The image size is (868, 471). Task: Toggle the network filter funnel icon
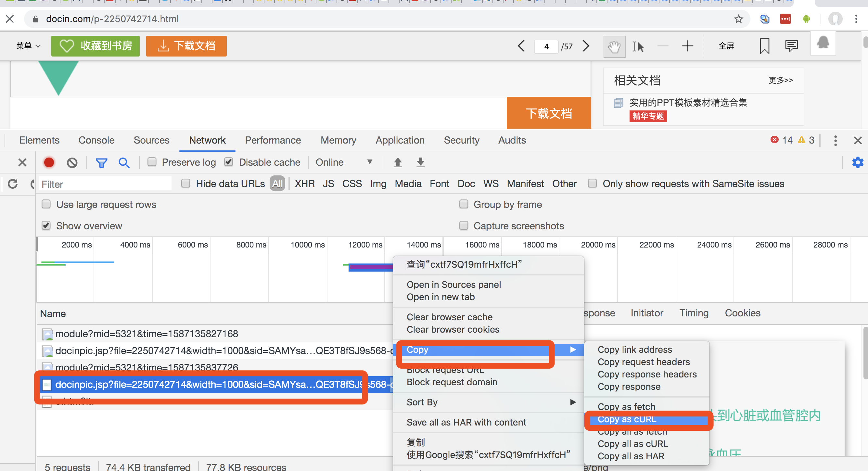click(x=101, y=162)
